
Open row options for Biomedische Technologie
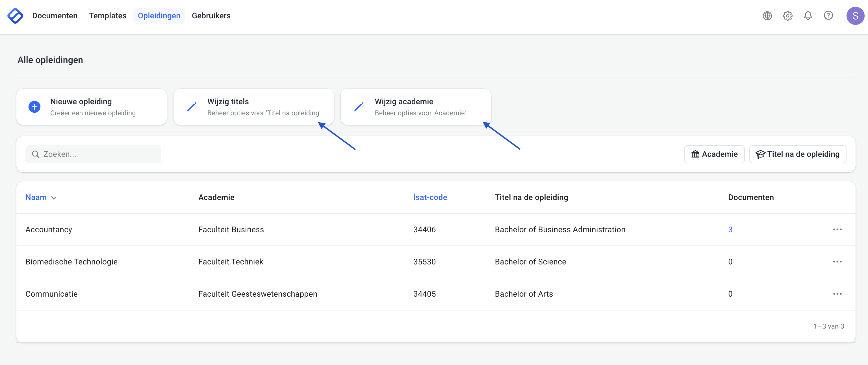pos(837,262)
